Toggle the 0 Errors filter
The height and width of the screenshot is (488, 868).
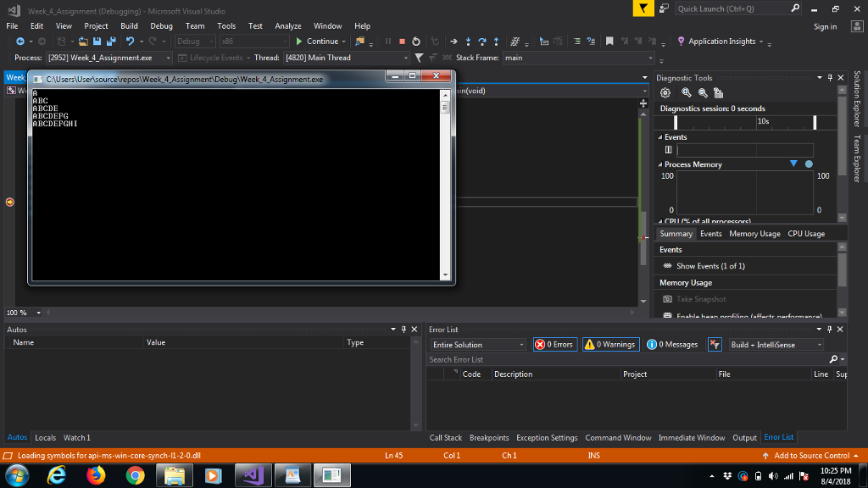point(554,344)
